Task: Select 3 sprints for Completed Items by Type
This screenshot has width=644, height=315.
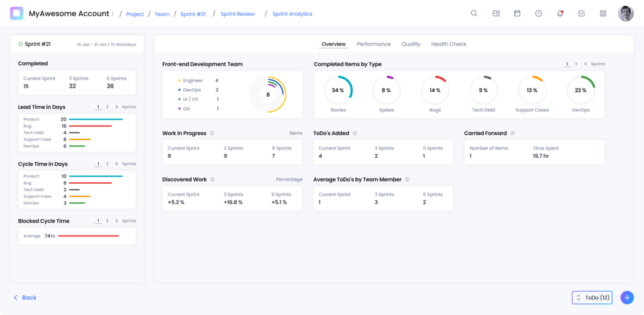Action: (x=576, y=64)
